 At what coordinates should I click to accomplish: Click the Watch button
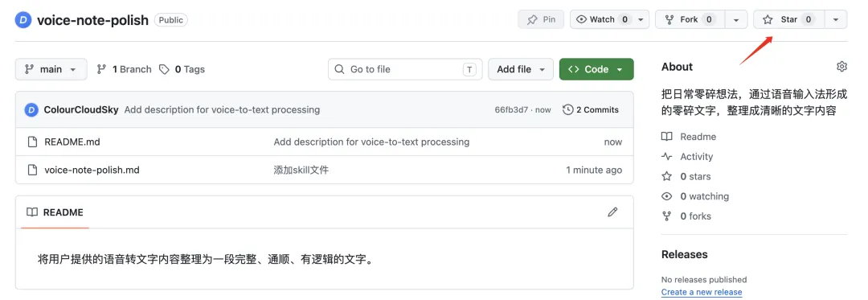pyautogui.click(x=602, y=19)
